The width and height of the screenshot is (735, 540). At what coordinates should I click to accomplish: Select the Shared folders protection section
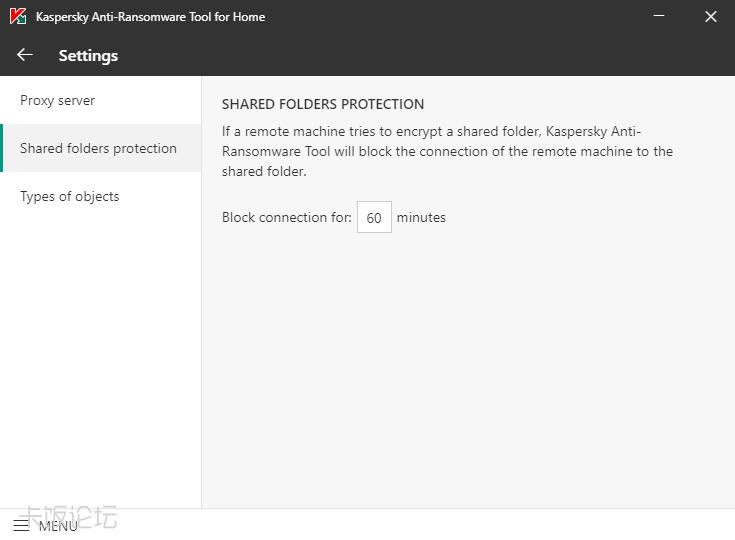tap(98, 148)
